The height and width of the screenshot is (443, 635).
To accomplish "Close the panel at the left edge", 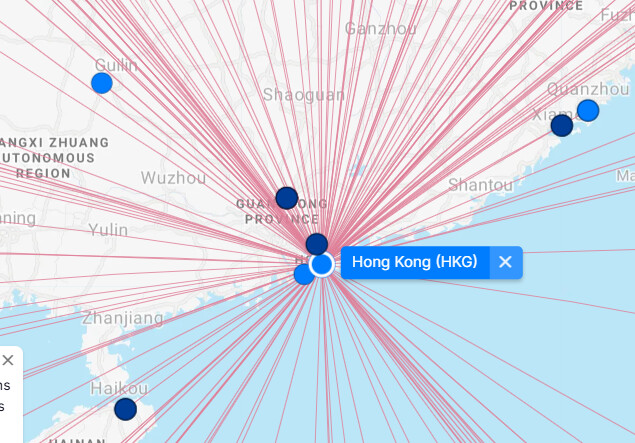I will click(8, 359).
